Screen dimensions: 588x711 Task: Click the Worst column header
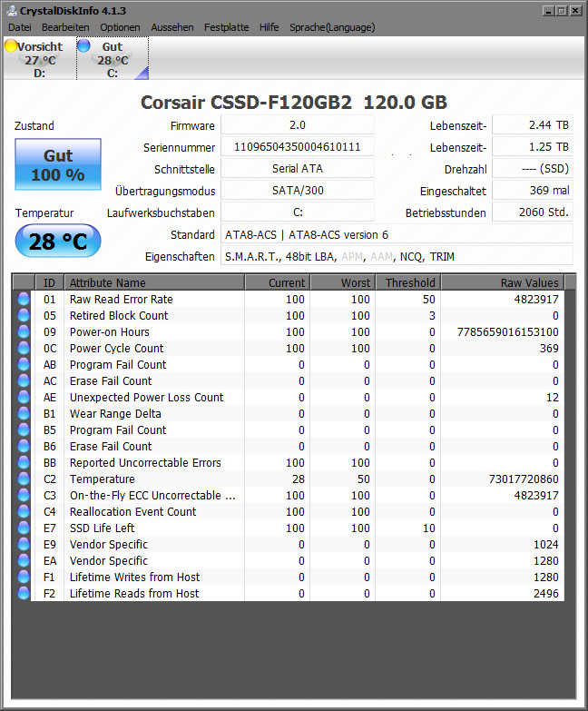click(x=343, y=283)
